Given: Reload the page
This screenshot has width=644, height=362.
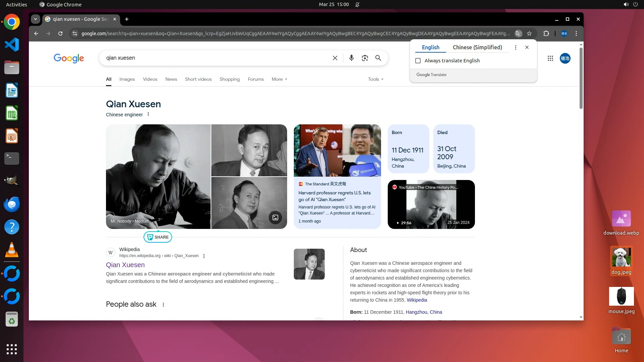Looking at the screenshot, I should 60,34.
